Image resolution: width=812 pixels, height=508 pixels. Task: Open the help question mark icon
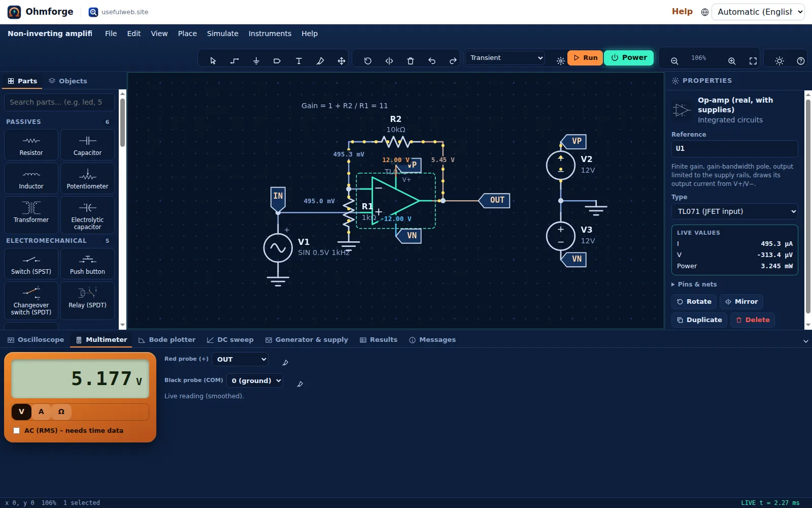[801, 61]
